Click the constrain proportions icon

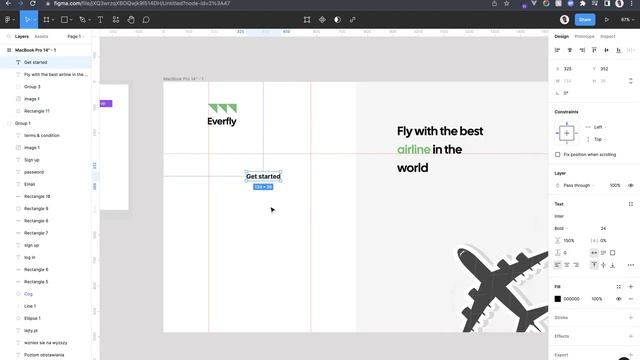click(x=631, y=81)
